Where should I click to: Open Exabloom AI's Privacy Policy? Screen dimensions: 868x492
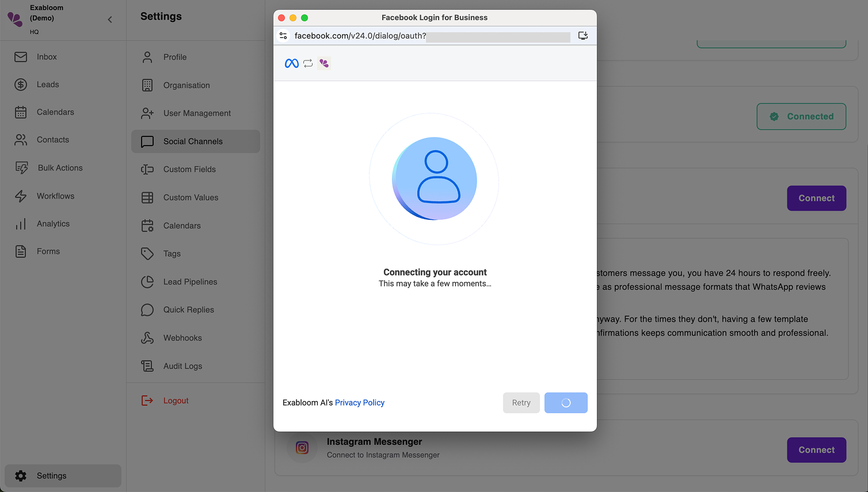coord(360,402)
